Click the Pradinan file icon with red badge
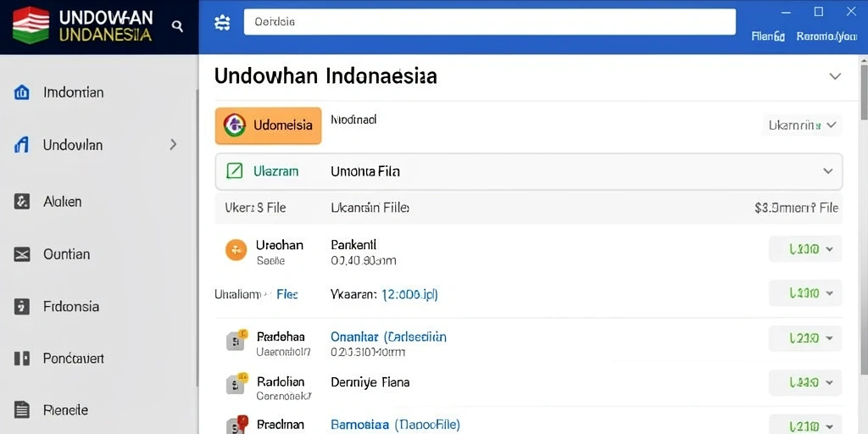The image size is (868, 434). click(x=236, y=425)
